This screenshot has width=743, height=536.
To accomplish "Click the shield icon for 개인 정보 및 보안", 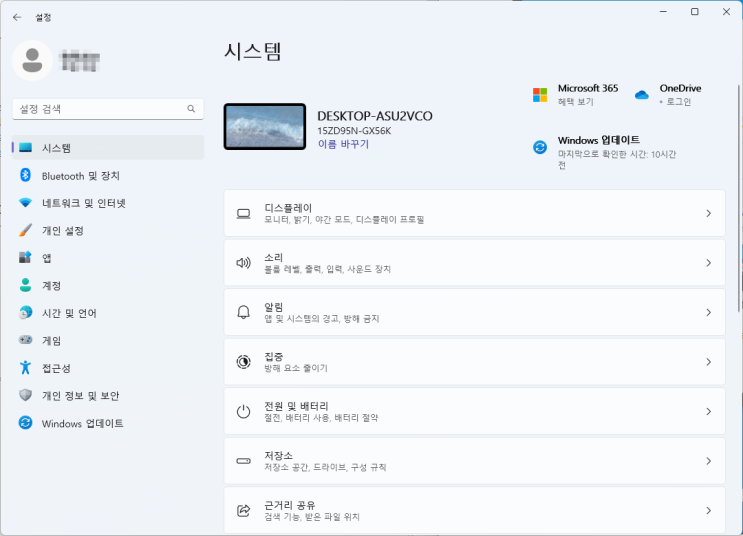I will [26, 395].
